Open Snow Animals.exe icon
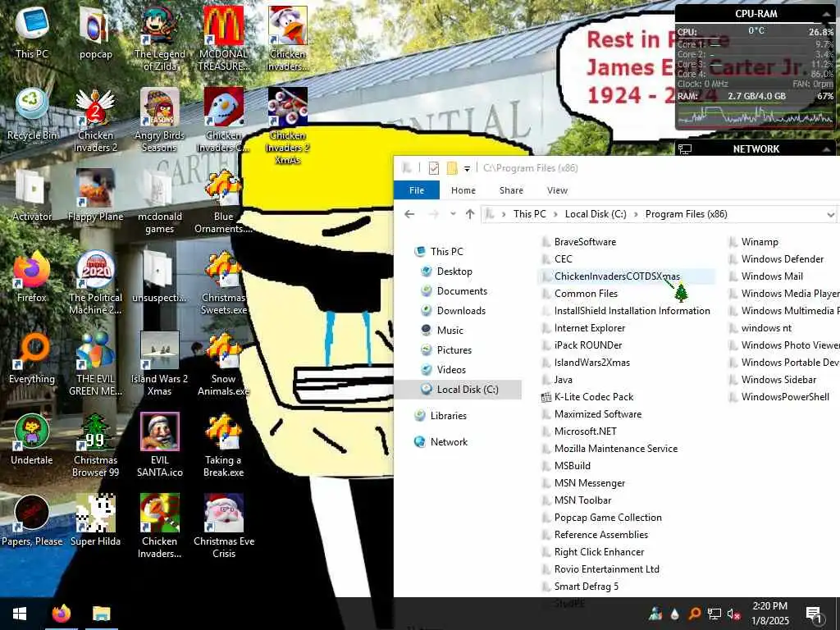This screenshot has height=630, width=840. tap(224, 364)
